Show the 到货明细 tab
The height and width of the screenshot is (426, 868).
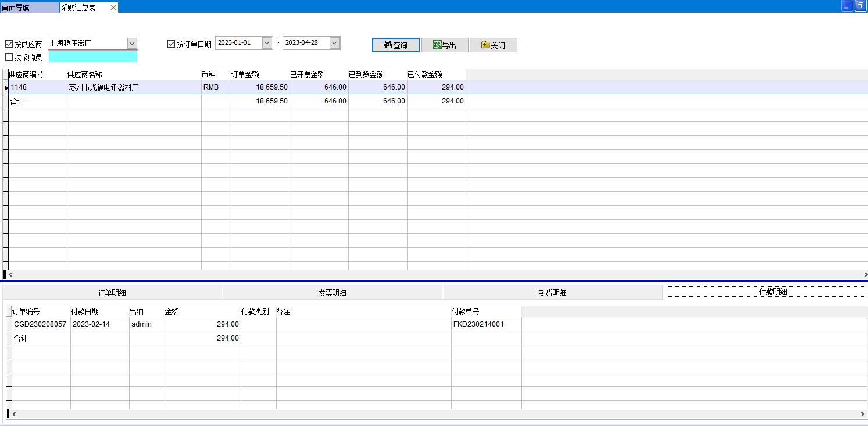pos(552,293)
